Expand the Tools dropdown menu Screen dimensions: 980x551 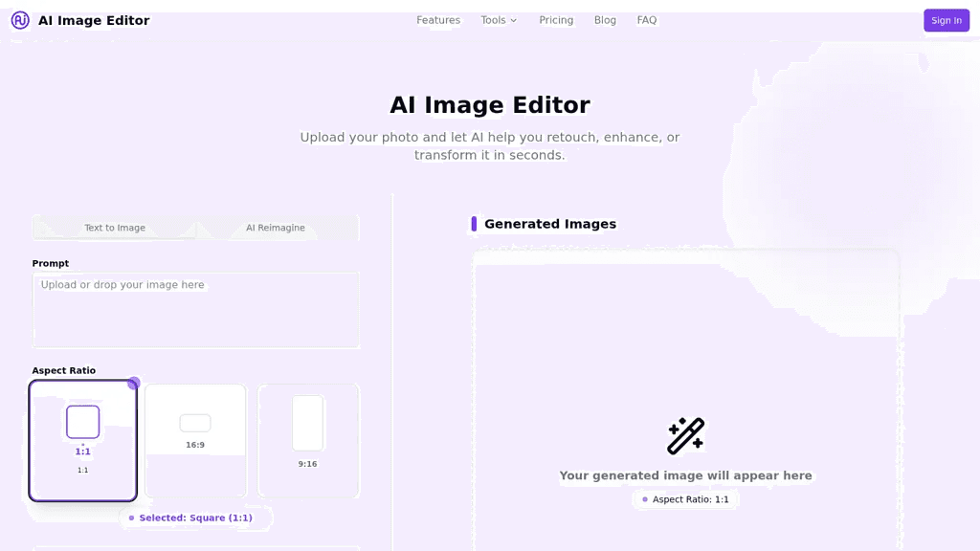coord(499,20)
